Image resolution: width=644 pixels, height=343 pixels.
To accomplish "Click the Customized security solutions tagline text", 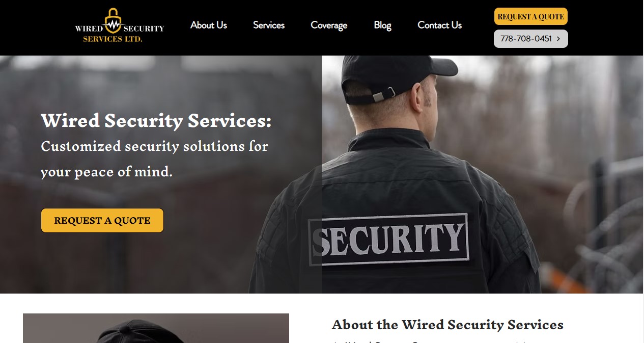I will point(154,159).
